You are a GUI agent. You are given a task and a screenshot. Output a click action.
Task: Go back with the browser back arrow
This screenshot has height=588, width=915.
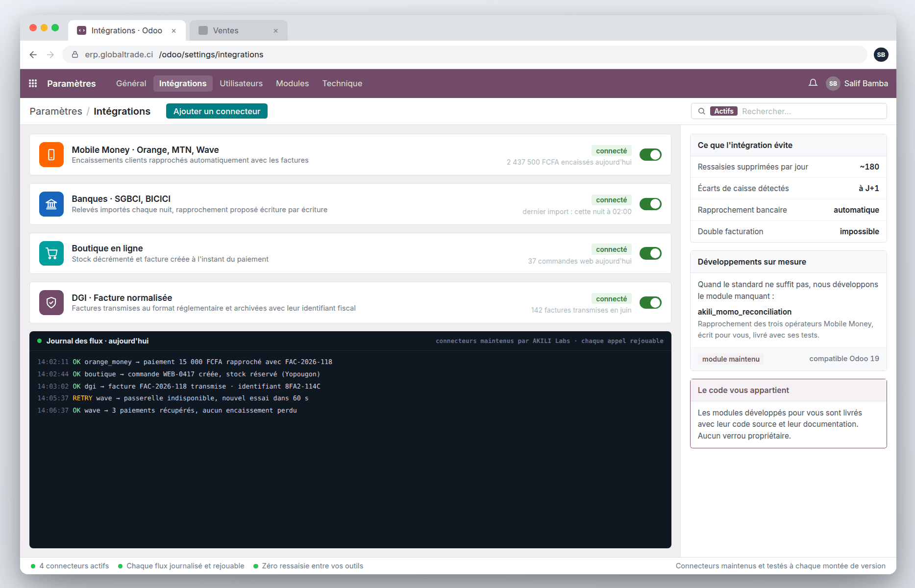coord(33,54)
